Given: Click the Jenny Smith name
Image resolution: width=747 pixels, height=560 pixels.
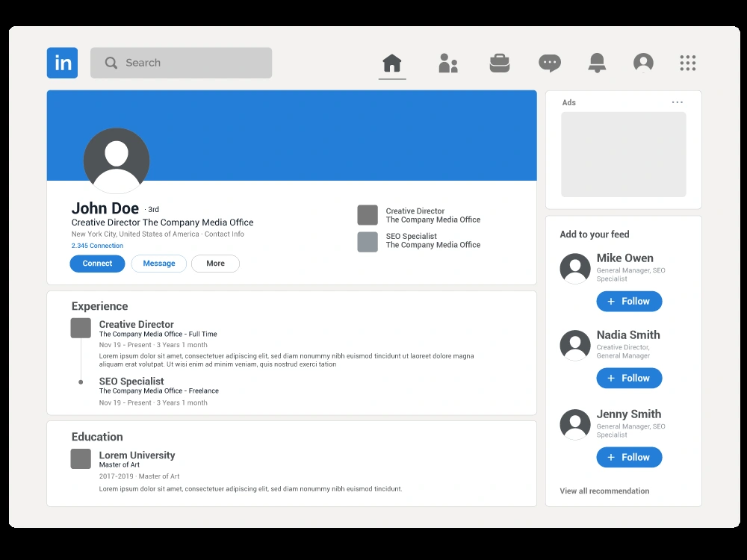Looking at the screenshot, I should coord(629,414).
